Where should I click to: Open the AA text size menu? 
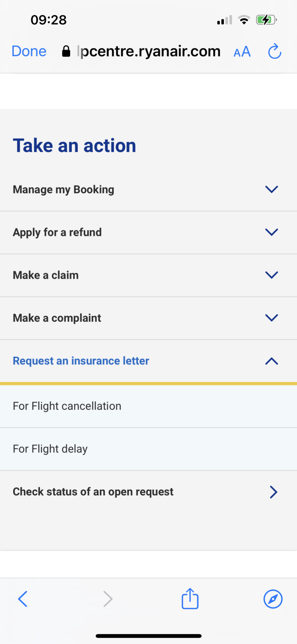[x=242, y=52]
